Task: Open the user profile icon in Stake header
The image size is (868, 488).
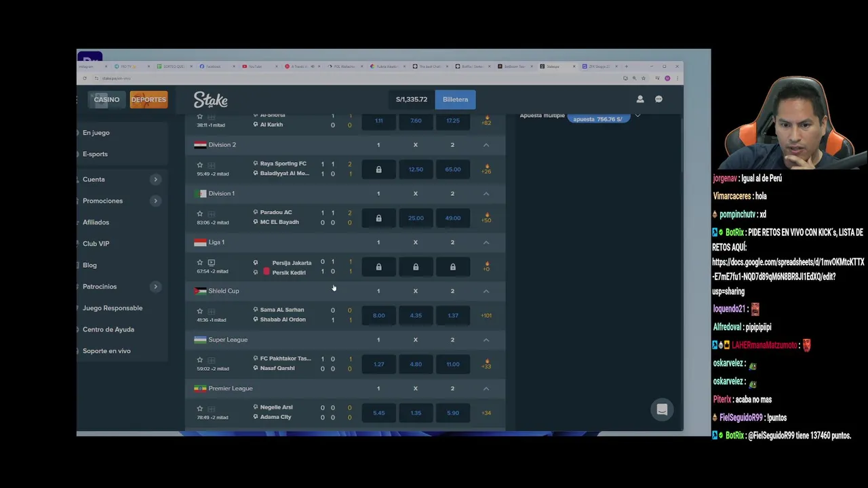Action: tap(639, 99)
